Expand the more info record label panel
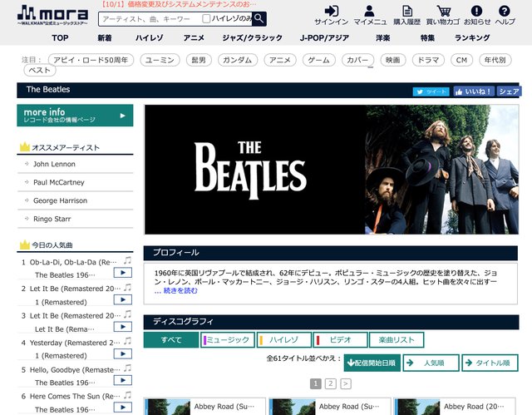Image resolution: width=532 pixels, height=415 pixels. [x=75, y=116]
